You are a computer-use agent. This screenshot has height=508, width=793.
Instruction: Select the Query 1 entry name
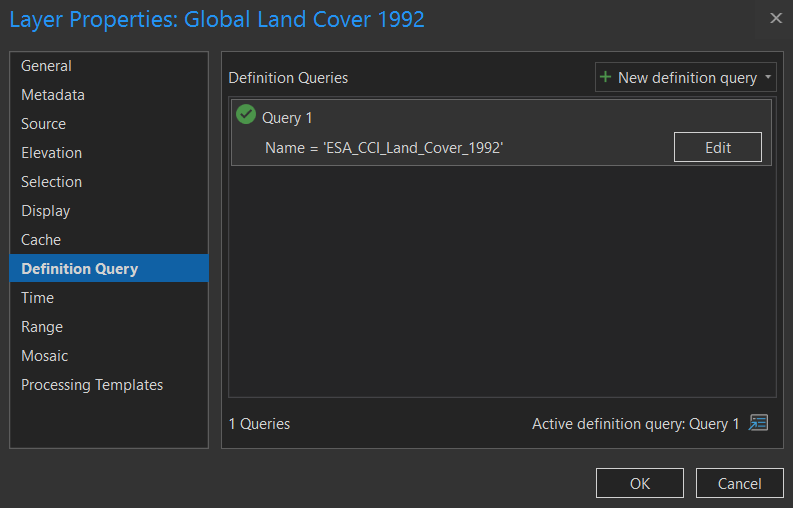coord(287,118)
